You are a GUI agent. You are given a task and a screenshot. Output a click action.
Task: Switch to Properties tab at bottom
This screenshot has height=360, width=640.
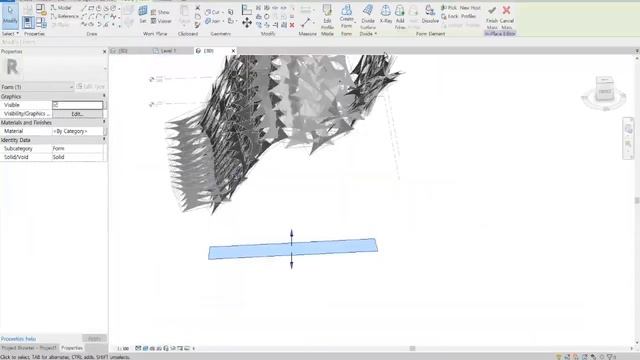click(72, 348)
